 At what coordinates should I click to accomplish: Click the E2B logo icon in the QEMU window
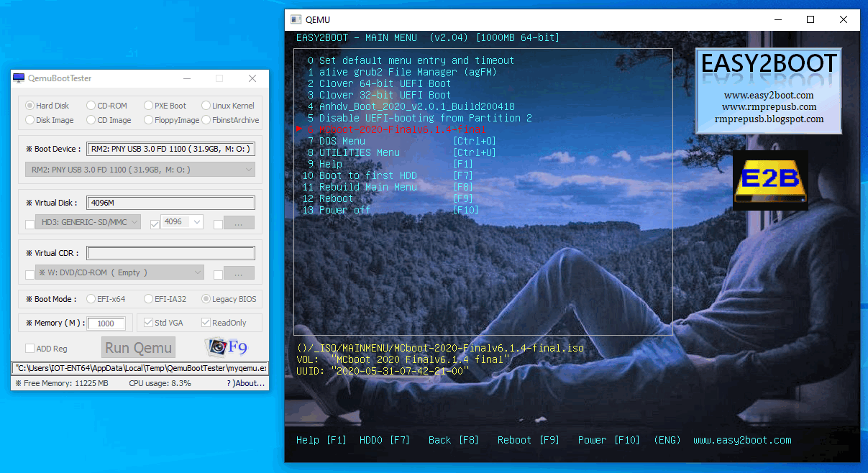coord(770,180)
